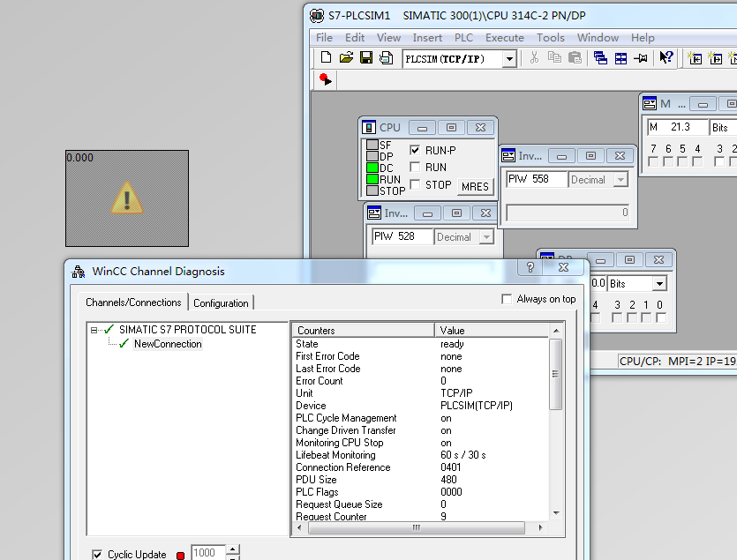The width and height of the screenshot is (737, 560).
Task: Click the PIW 558 address field
Action: point(537,179)
